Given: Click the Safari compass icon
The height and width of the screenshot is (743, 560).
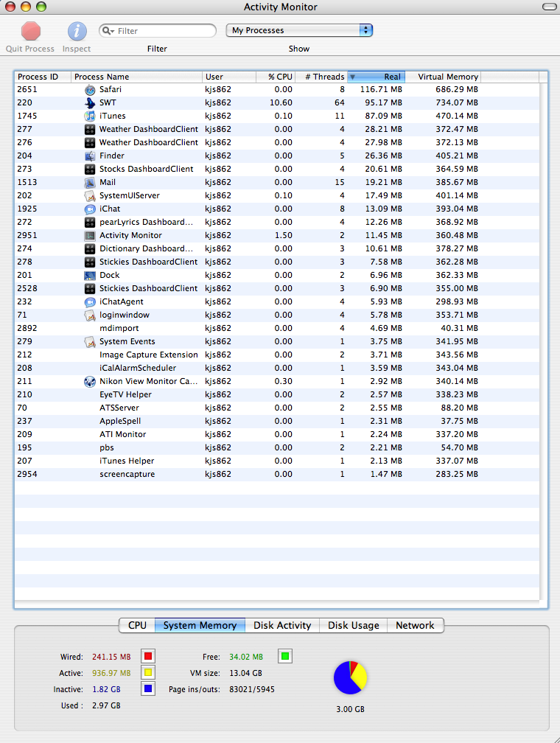Looking at the screenshot, I should click(90, 90).
